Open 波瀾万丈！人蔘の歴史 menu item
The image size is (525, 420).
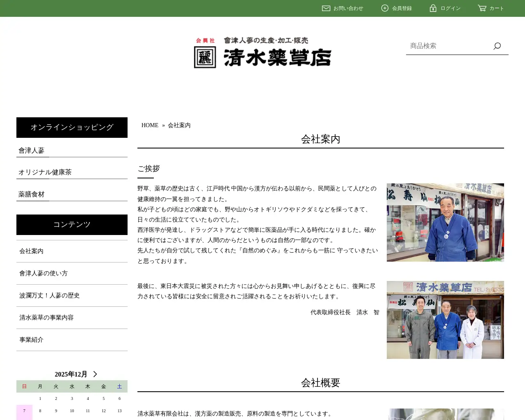[x=49, y=295]
